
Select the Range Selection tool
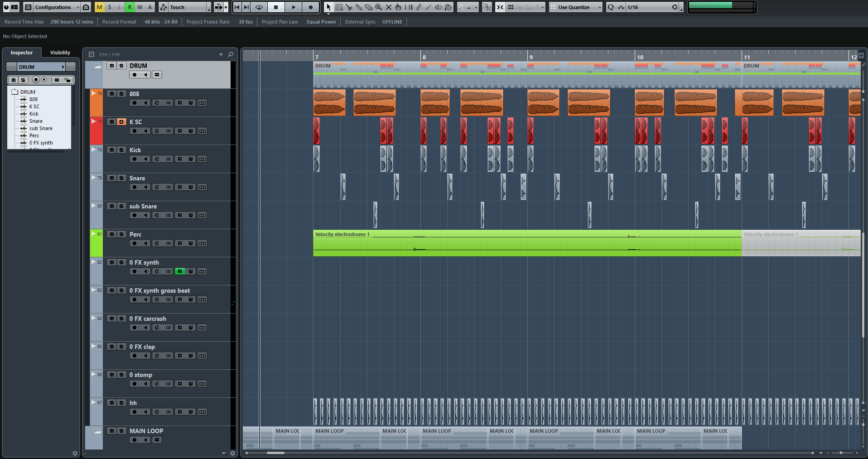[x=339, y=7]
